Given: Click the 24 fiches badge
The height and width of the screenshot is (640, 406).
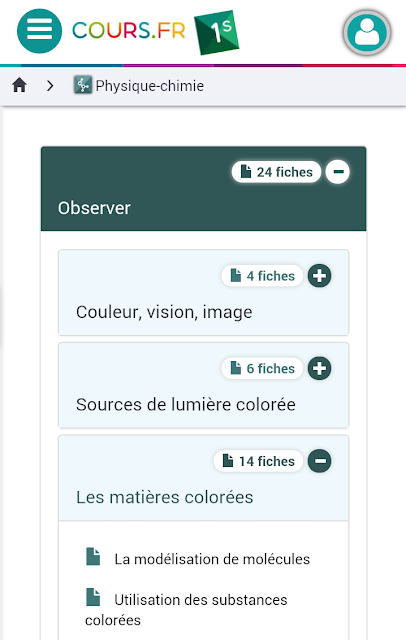Looking at the screenshot, I should (276, 172).
